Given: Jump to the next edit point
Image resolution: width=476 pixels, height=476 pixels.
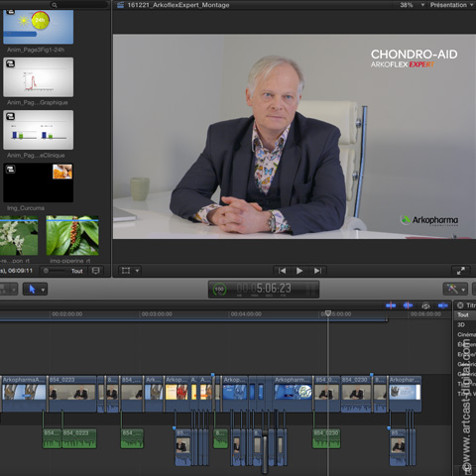Looking at the screenshot, I should (317, 271).
